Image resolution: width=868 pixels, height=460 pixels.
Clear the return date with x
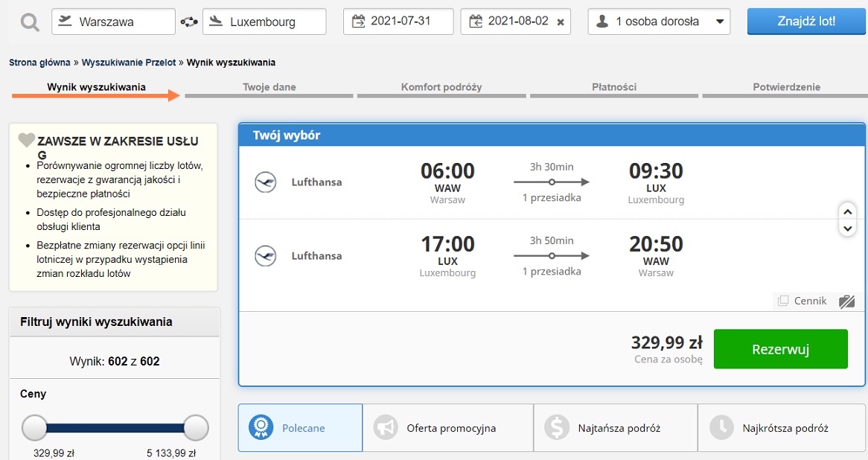coord(561,22)
